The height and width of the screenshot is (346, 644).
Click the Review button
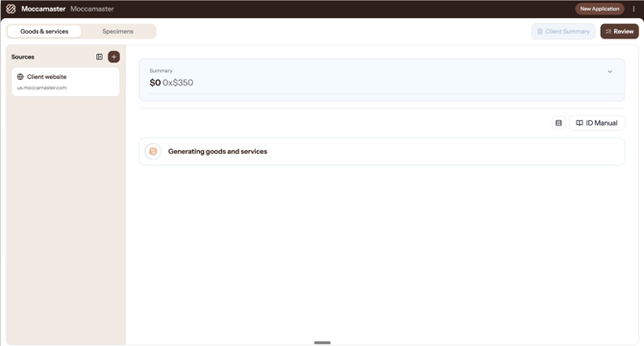pyautogui.click(x=619, y=31)
